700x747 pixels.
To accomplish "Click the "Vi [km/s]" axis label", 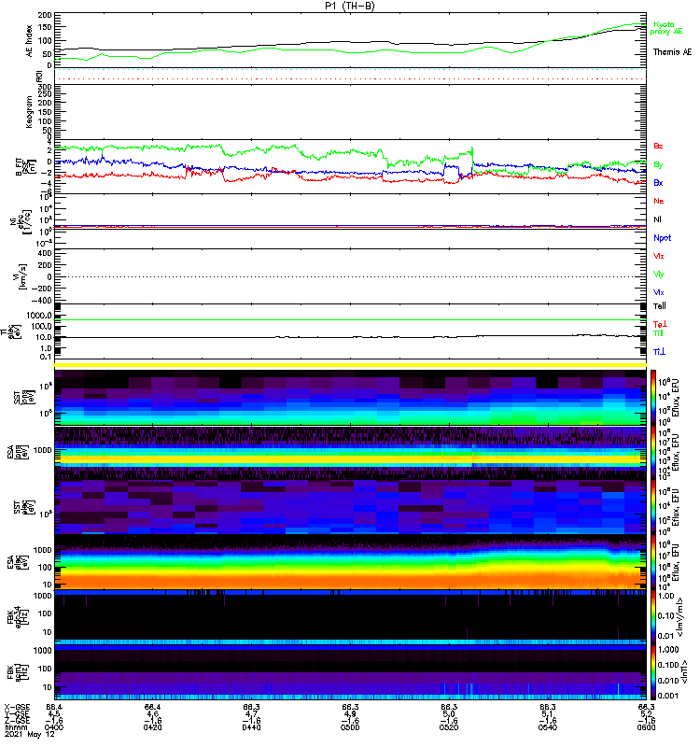I will [x=21, y=276].
